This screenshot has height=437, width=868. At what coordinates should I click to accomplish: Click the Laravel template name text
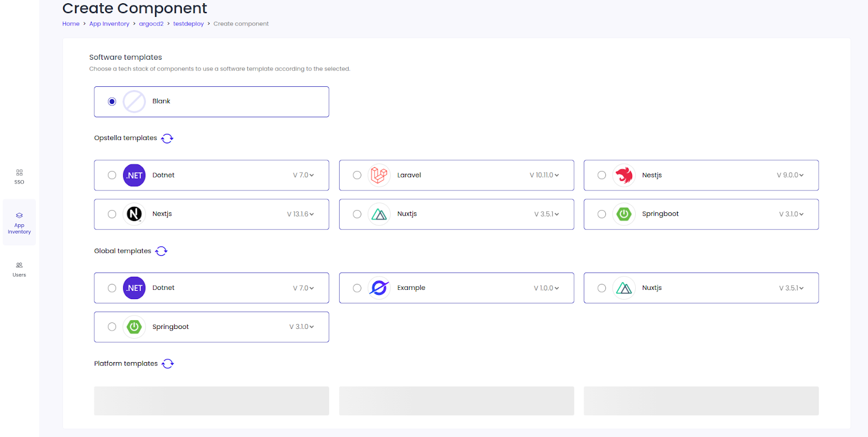point(409,175)
